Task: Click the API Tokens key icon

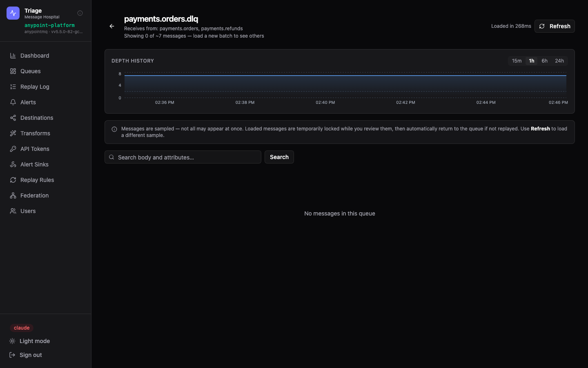Action: coord(13,149)
